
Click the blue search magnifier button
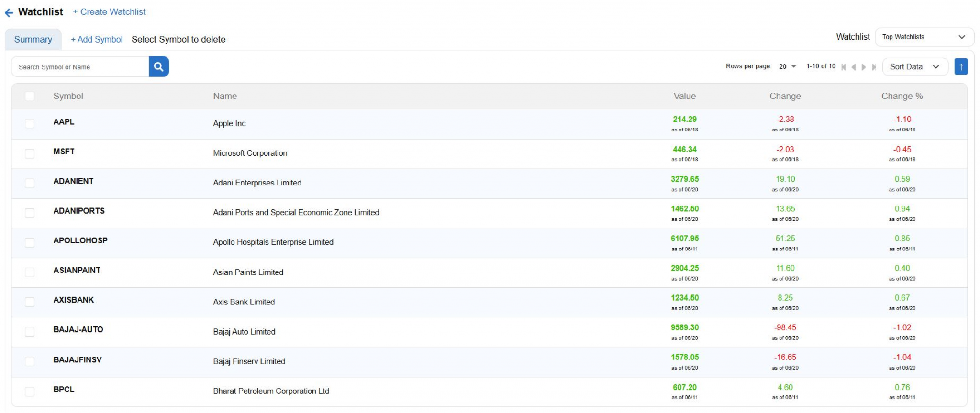pos(159,67)
